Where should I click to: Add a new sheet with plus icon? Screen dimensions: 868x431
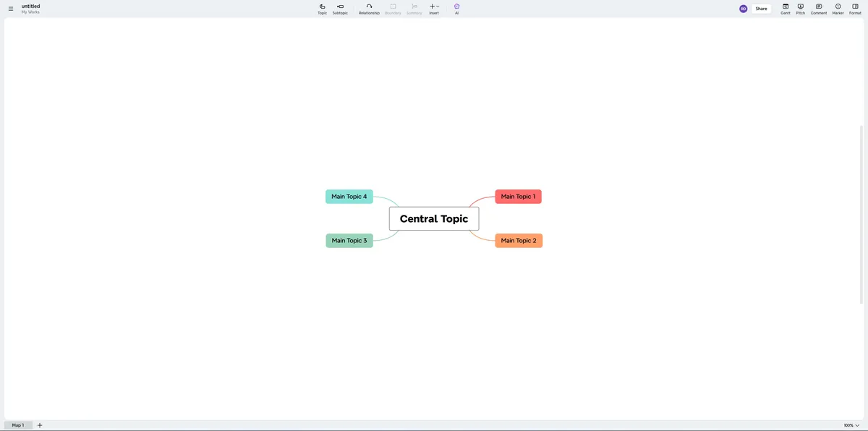pyautogui.click(x=40, y=425)
